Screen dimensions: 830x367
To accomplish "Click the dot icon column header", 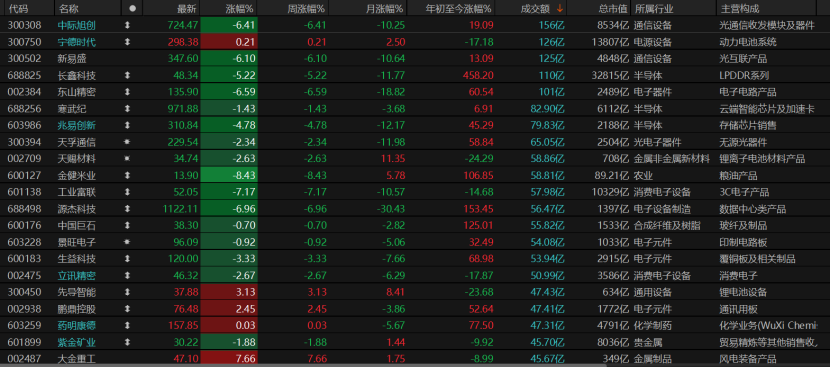I will click(132, 8).
